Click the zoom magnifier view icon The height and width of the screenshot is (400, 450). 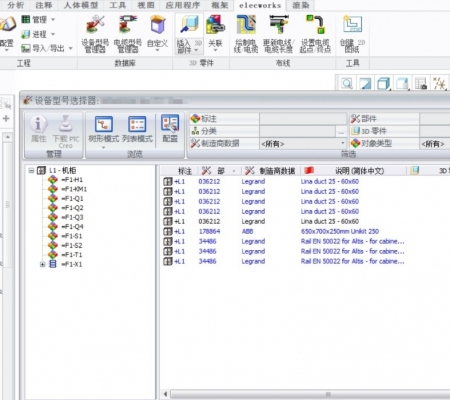pyautogui.click(x=347, y=83)
